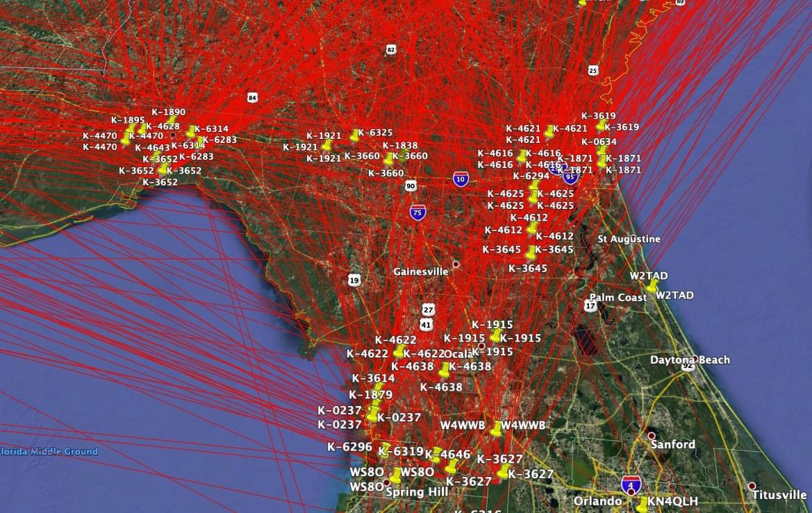Click the K-1890 pin label
Image resolution: width=812 pixels, height=513 pixels.
click(x=169, y=112)
